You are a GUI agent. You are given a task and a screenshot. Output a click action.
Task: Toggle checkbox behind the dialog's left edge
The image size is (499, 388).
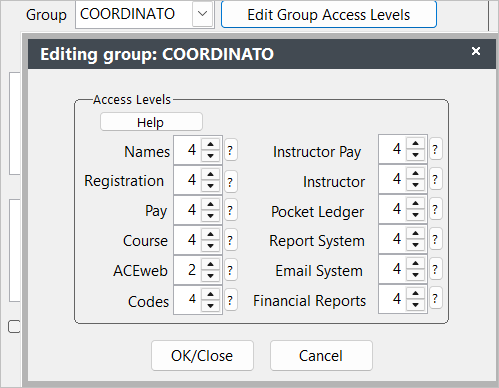pos(14,326)
